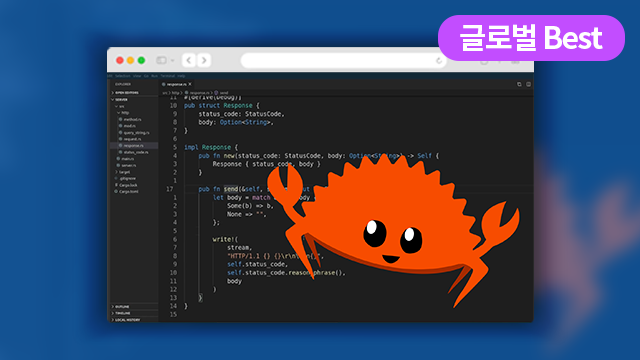Select the response.rs tab
The height and width of the screenshot is (360, 640).
coord(176,84)
